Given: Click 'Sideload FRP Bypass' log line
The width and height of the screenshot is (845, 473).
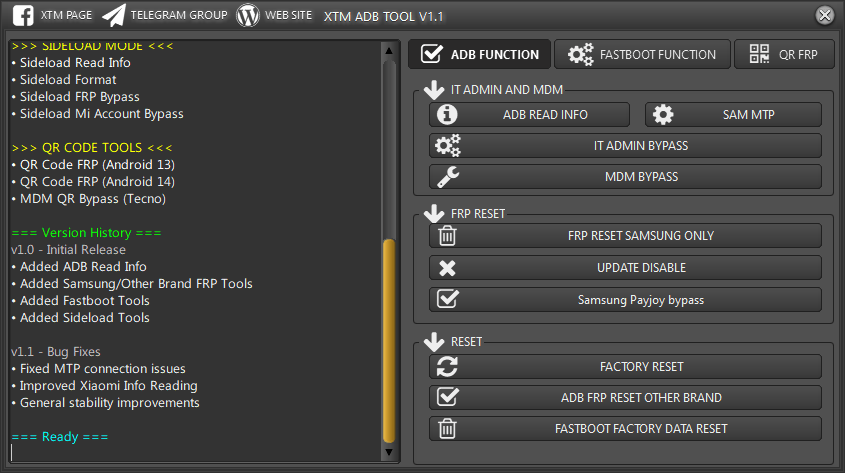Looking at the screenshot, I should pyautogui.click(x=75, y=97).
